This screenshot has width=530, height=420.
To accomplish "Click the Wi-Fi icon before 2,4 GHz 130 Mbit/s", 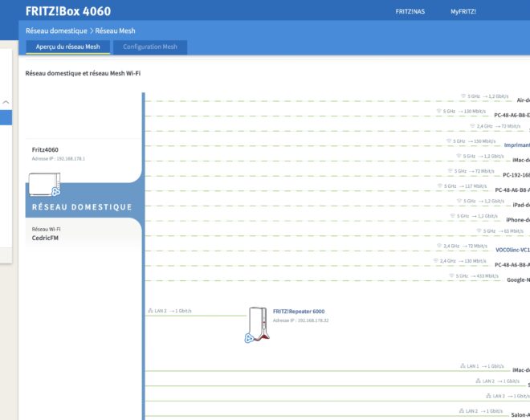I will coord(436,260).
